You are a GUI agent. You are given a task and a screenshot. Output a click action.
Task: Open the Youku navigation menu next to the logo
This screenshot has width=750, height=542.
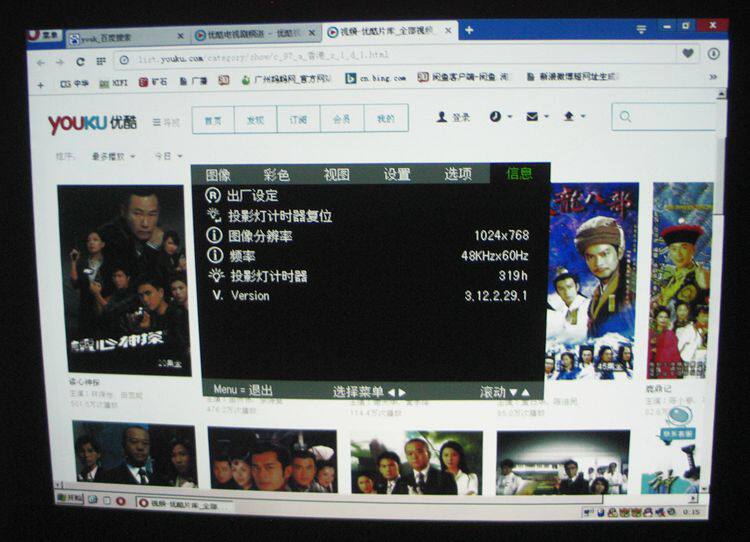tap(166, 122)
